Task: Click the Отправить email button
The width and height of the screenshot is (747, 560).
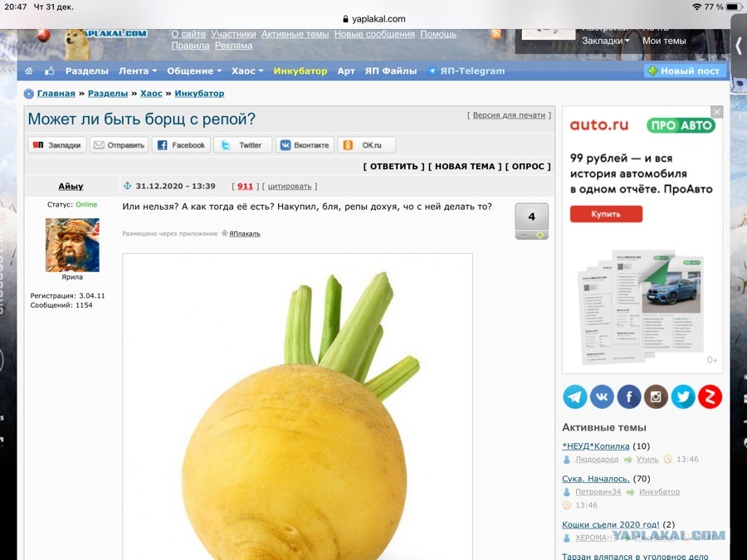Action: coord(119,145)
